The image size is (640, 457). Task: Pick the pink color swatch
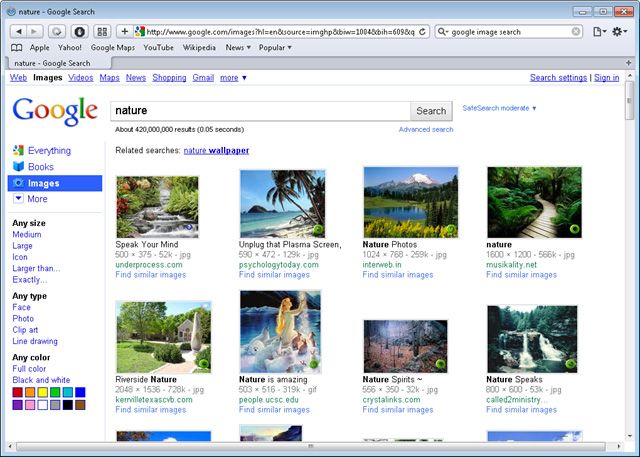[x=30, y=405]
